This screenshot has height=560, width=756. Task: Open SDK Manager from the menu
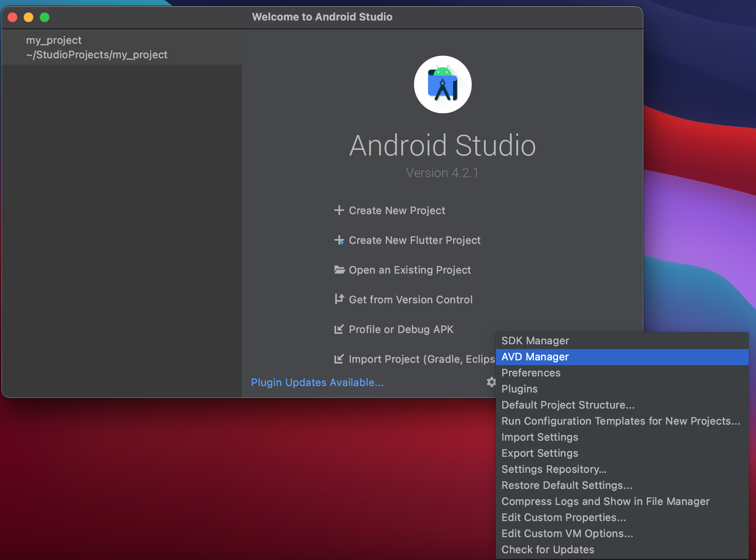tap(622, 341)
